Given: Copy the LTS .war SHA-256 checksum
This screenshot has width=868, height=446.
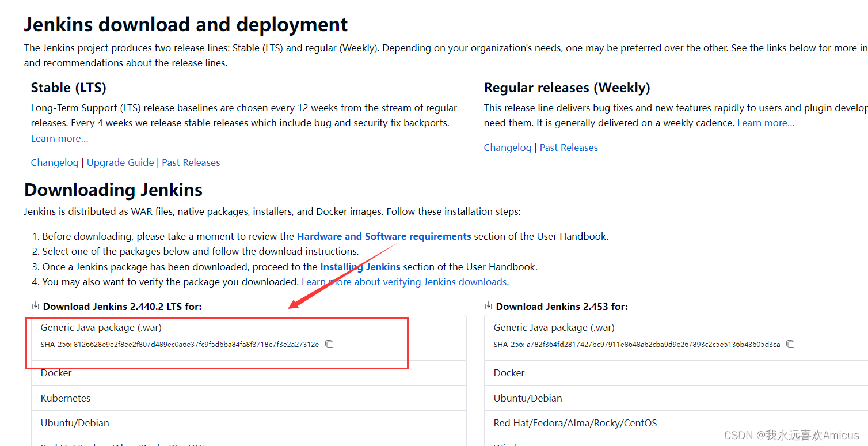Looking at the screenshot, I should coord(329,344).
